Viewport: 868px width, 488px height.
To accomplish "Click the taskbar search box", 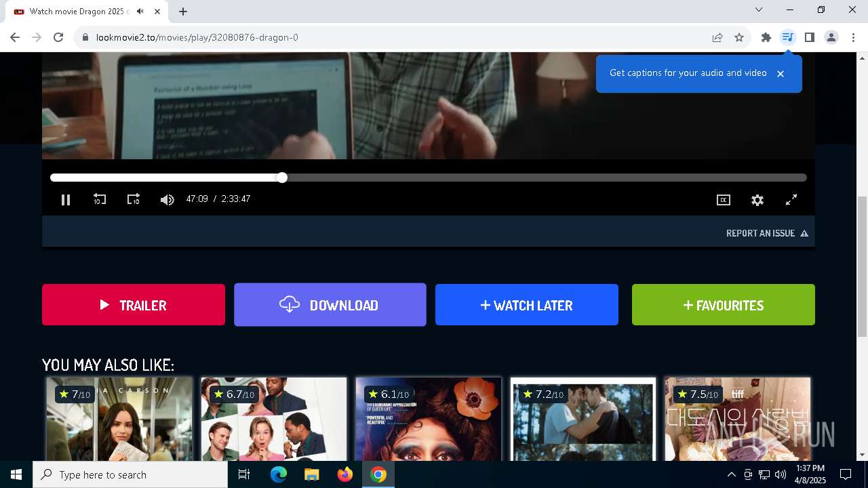I will click(x=130, y=474).
